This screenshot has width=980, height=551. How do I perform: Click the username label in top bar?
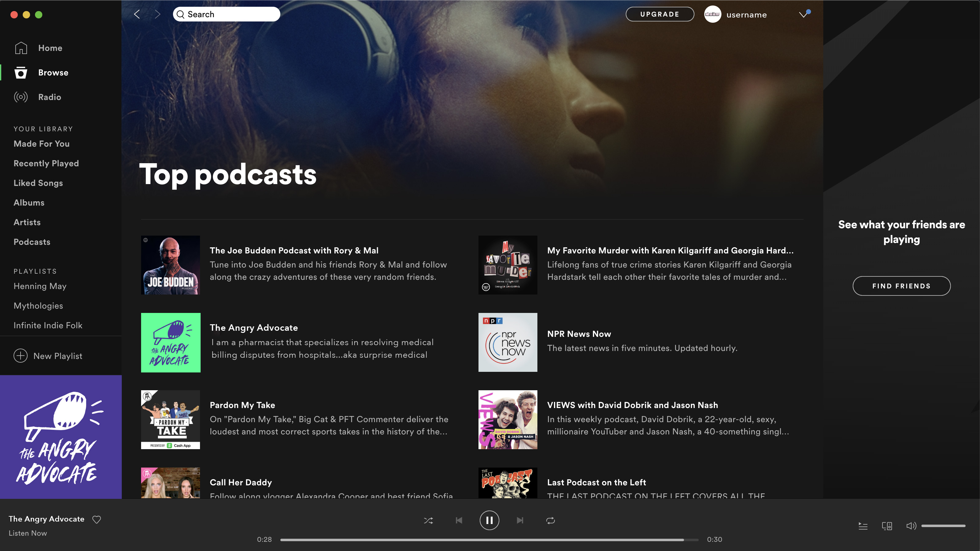(746, 15)
